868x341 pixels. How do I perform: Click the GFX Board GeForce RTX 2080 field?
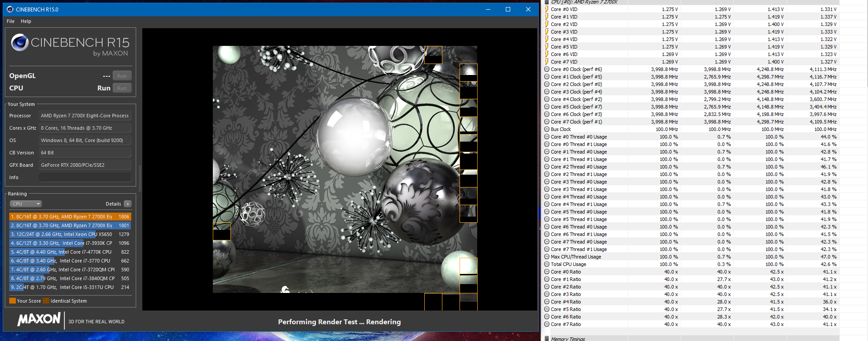(85, 165)
